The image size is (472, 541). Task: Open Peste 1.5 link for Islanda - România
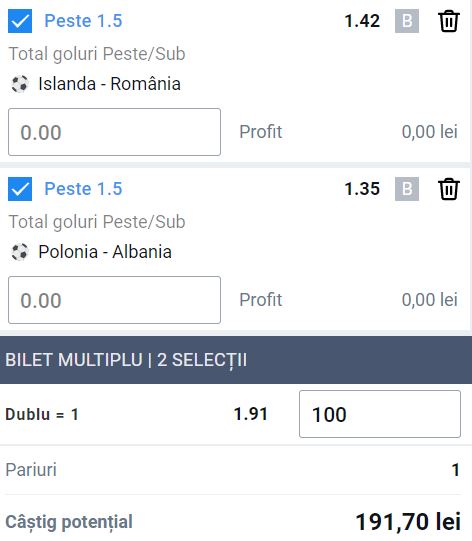[83, 21]
